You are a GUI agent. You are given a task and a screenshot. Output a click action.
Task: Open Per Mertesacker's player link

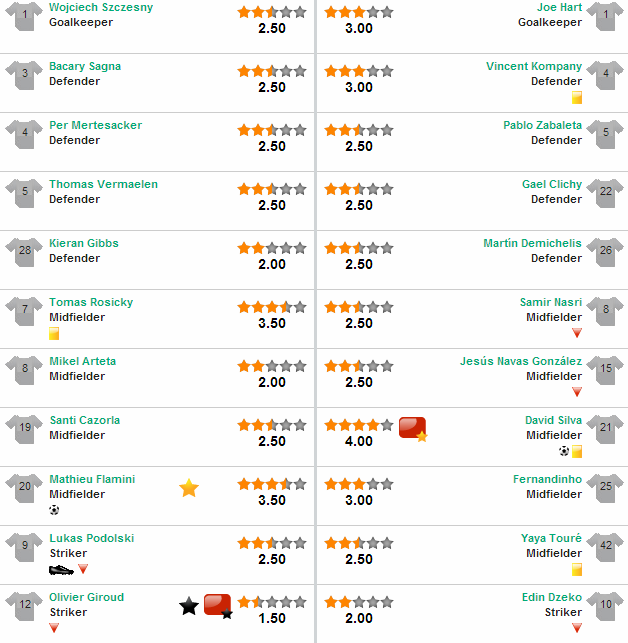(x=96, y=125)
